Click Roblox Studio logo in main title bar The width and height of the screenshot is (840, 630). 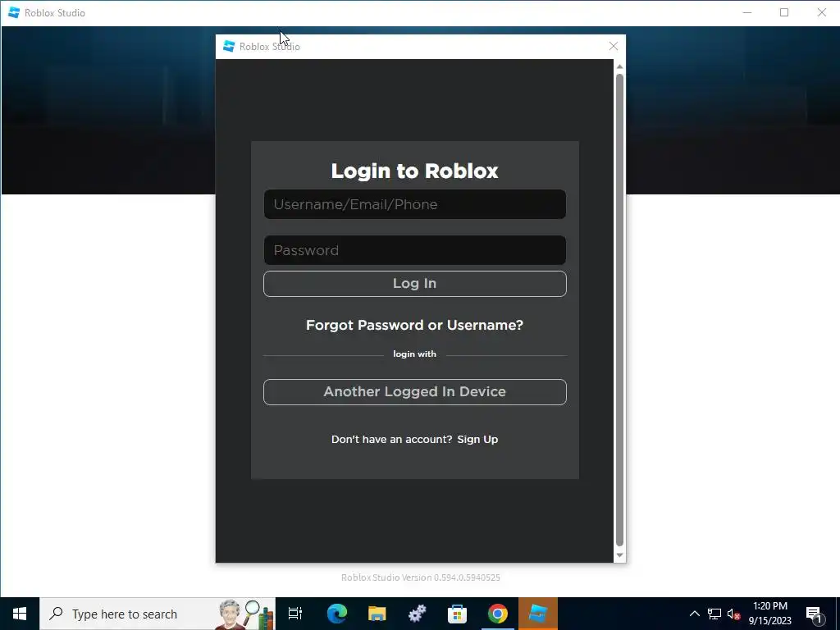[x=14, y=12]
